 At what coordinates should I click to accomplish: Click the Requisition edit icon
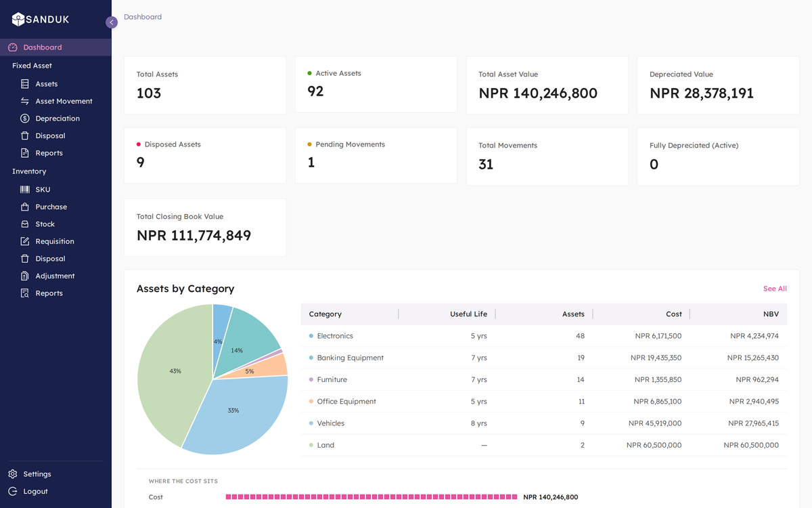(25, 241)
